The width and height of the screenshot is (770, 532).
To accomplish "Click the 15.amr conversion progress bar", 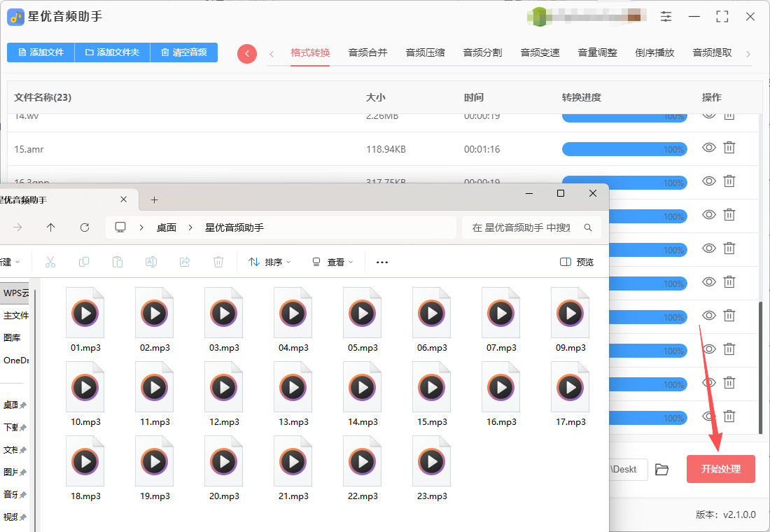I will pos(624,149).
